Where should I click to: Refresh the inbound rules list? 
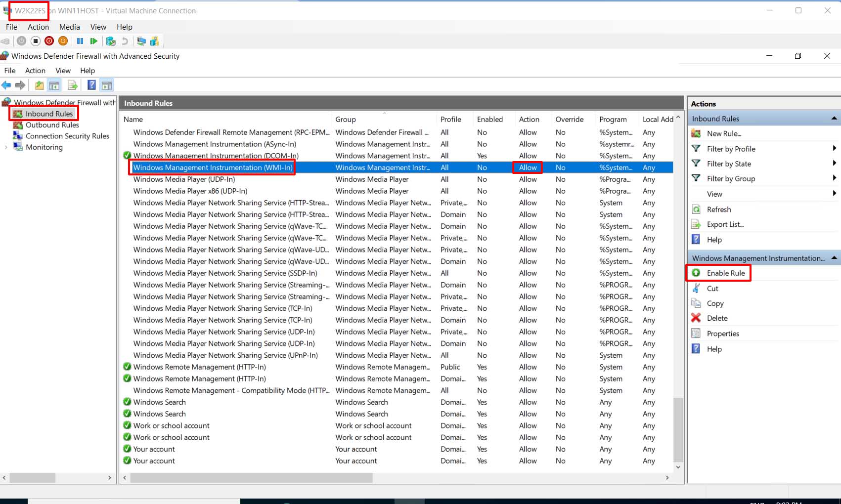click(718, 210)
